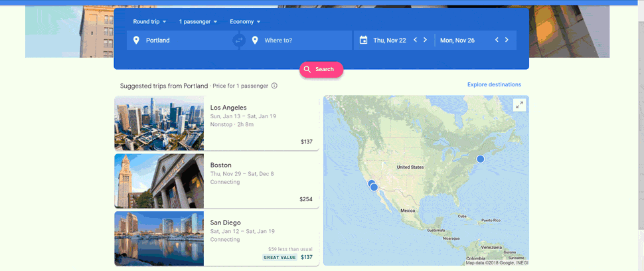Screen dimensions: 644x271
Task: Click the origin location pin icon
Action: (136, 41)
